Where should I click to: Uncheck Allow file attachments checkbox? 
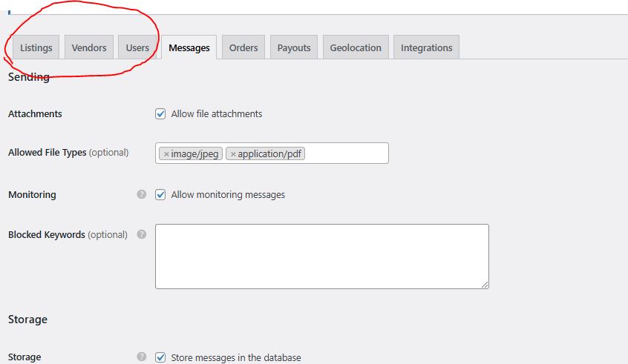tap(160, 114)
